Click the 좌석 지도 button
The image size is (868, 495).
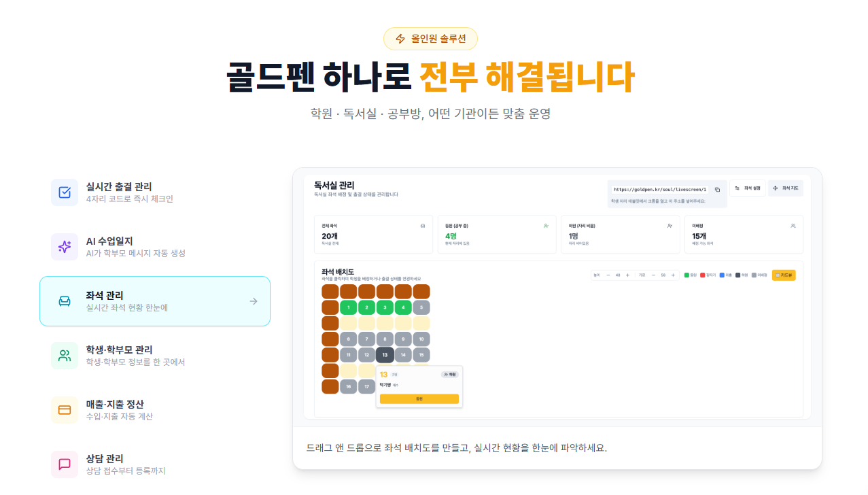coord(786,188)
